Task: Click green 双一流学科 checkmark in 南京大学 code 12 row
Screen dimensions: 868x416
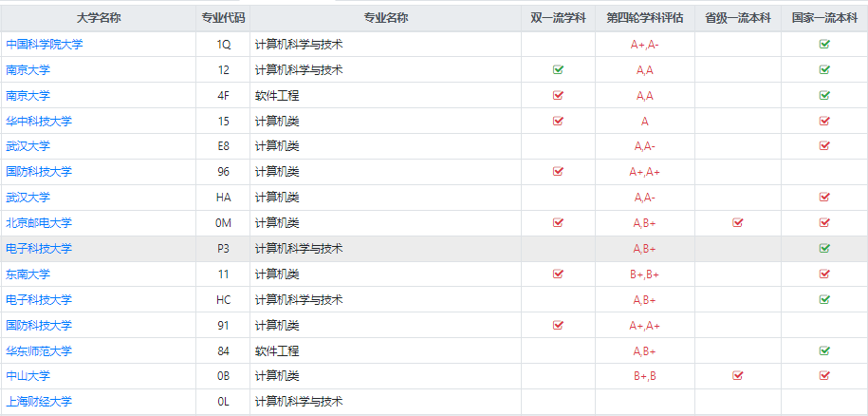Action: pyautogui.click(x=558, y=70)
